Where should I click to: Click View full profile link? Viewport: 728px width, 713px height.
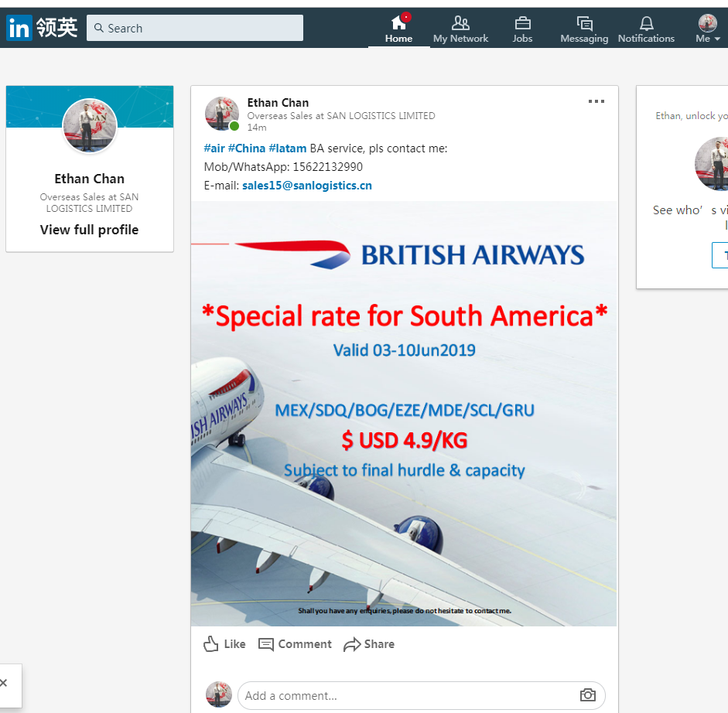89,230
